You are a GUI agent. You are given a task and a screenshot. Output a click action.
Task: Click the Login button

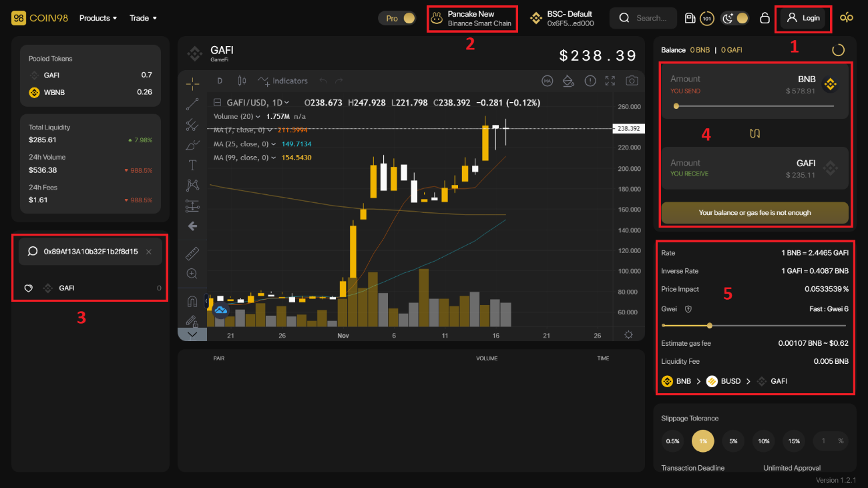pyautogui.click(x=803, y=19)
